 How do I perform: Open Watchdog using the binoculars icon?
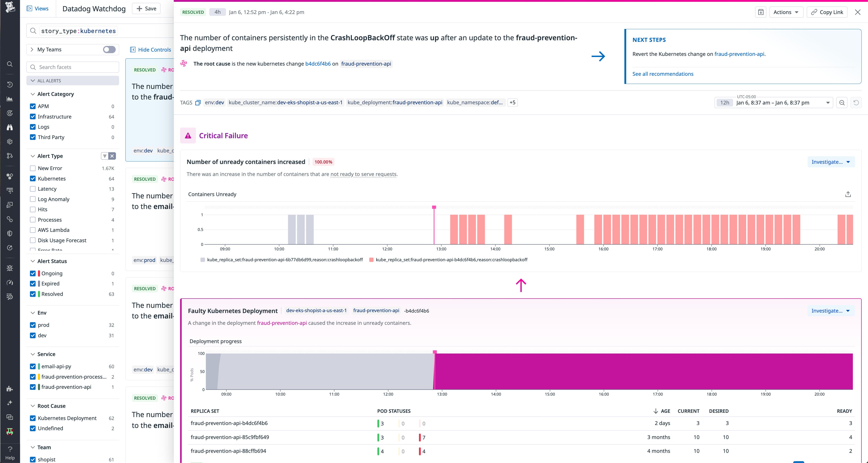pyautogui.click(x=9, y=127)
